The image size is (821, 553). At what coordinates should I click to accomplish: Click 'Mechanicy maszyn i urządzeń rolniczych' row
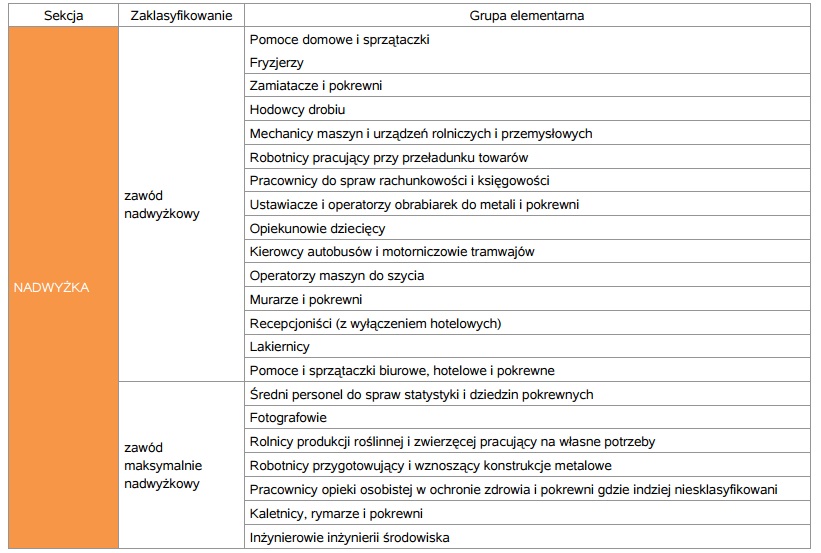coord(527,133)
